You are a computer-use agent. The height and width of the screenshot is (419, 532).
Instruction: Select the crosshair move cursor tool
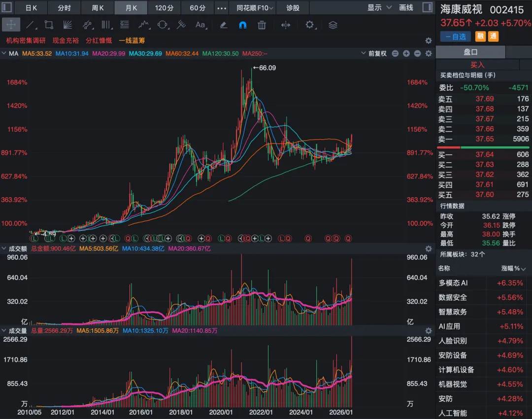tap(11, 25)
